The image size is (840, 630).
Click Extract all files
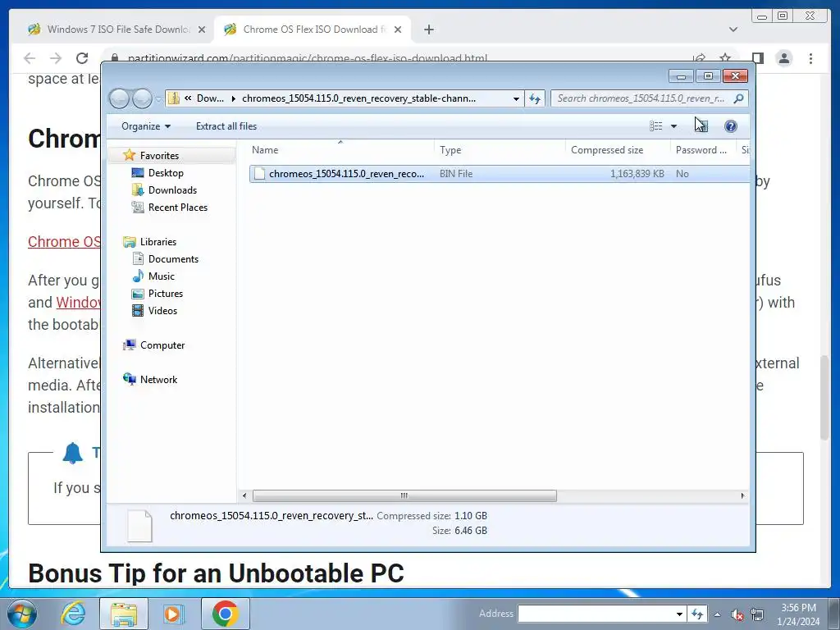click(226, 126)
